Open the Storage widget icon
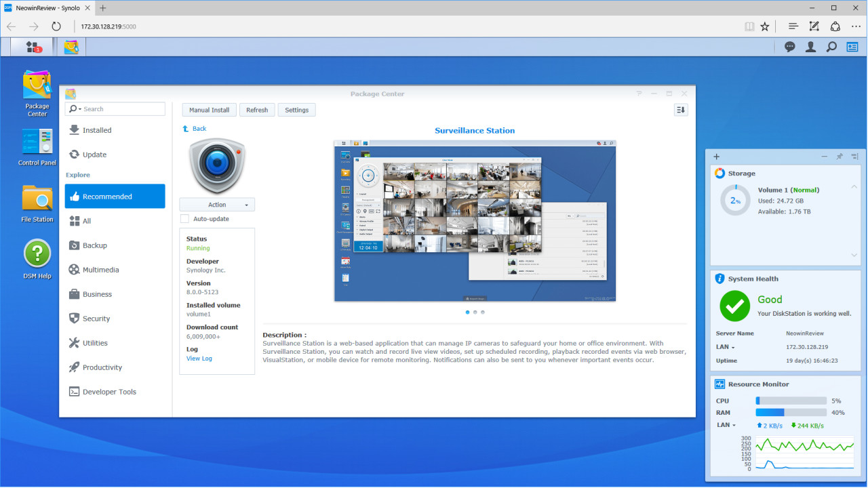 (720, 174)
